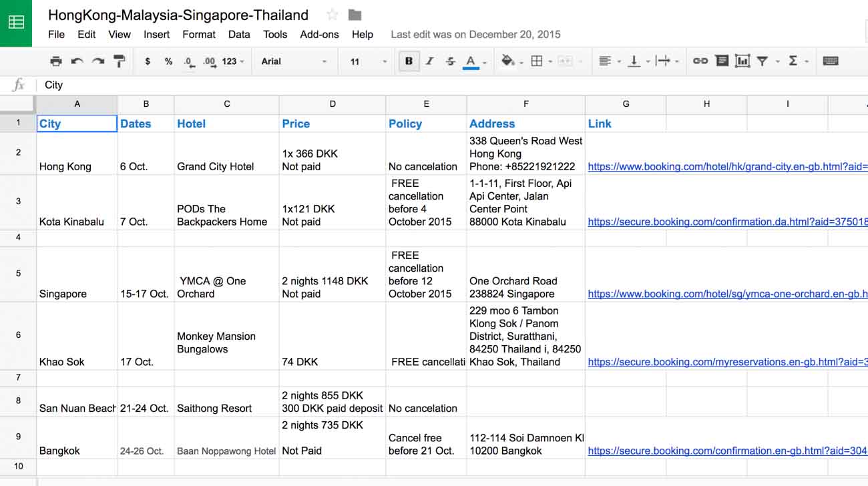The image size is (868, 486).
Task: Redo the last action
Action: 98,61
